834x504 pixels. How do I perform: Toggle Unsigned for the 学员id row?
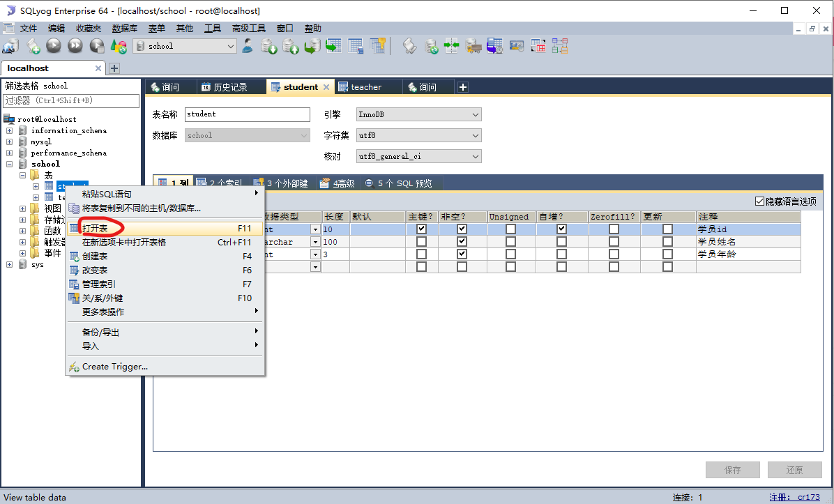510,229
